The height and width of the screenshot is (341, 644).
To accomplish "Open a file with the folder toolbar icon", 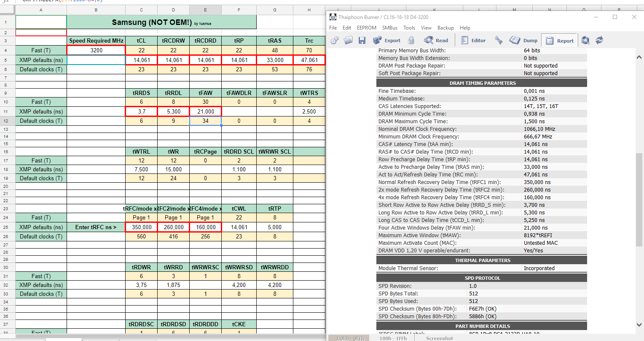I will pos(348,41).
